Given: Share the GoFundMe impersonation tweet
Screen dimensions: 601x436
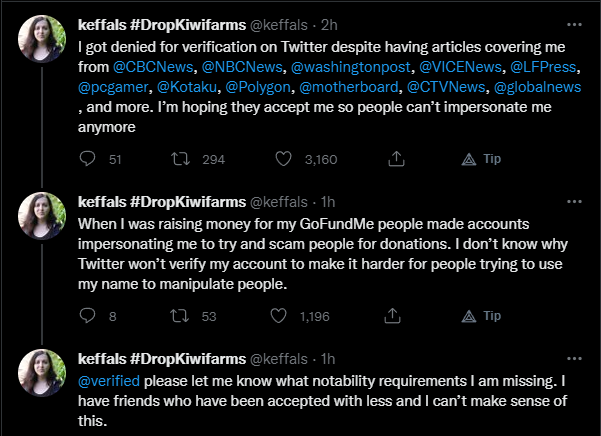Looking at the screenshot, I should 396,316.
